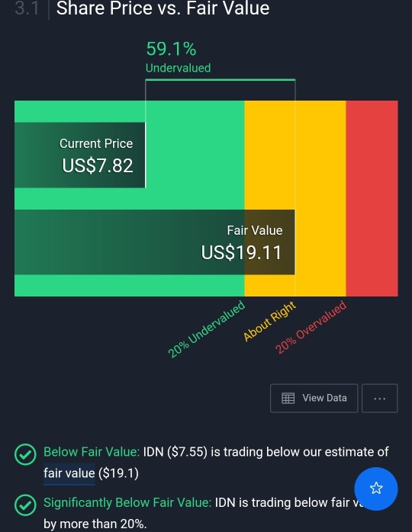Click the red overvalued zone

[x=372, y=198]
